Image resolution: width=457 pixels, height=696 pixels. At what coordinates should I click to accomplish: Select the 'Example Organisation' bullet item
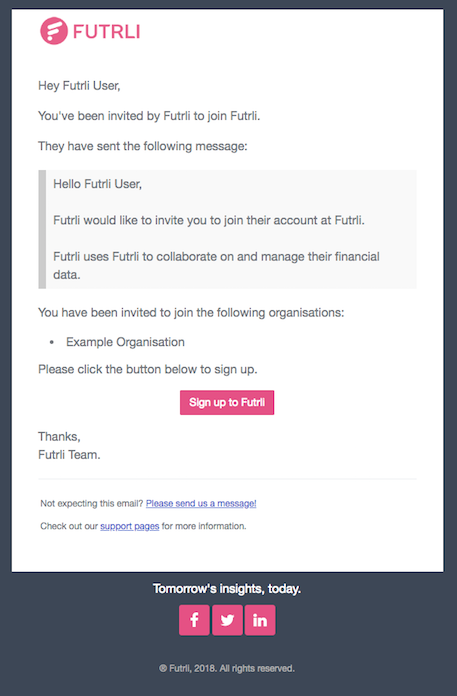point(125,342)
